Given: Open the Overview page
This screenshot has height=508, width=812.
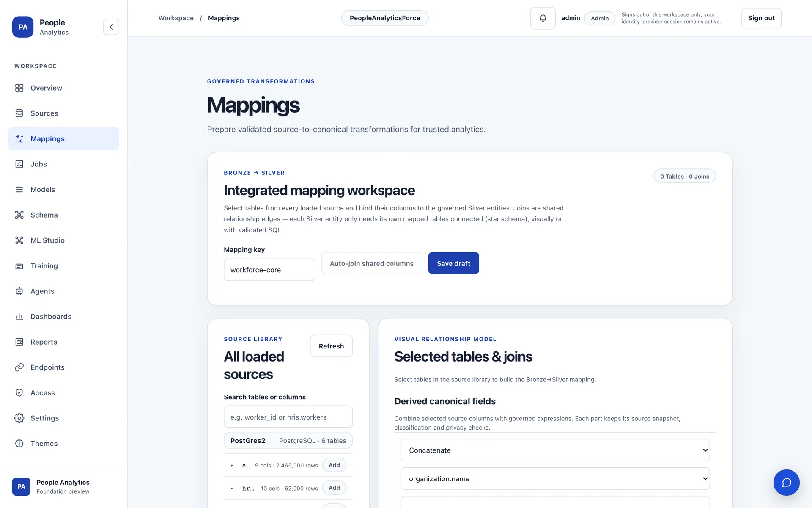Looking at the screenshot, I should coord(63,88).
